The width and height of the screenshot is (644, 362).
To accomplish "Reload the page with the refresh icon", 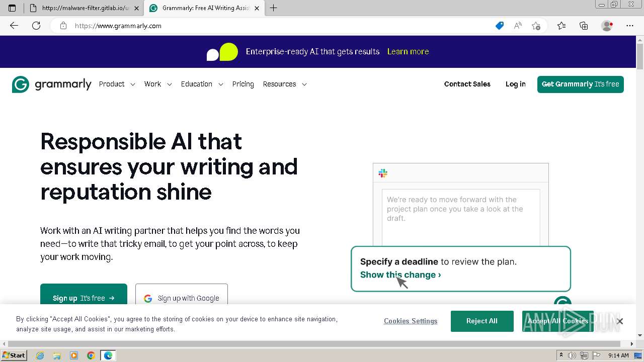I will pyautogui.click(x=36, y=26).
